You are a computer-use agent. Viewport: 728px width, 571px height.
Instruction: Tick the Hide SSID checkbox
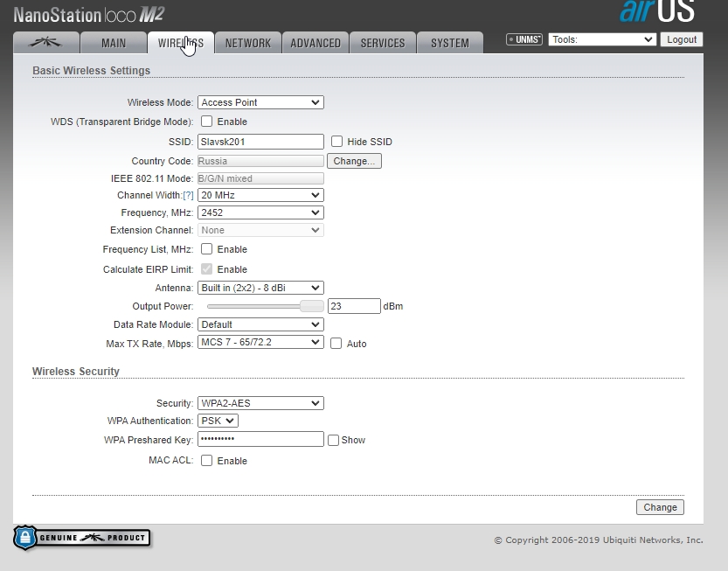[x=336, y=142]
